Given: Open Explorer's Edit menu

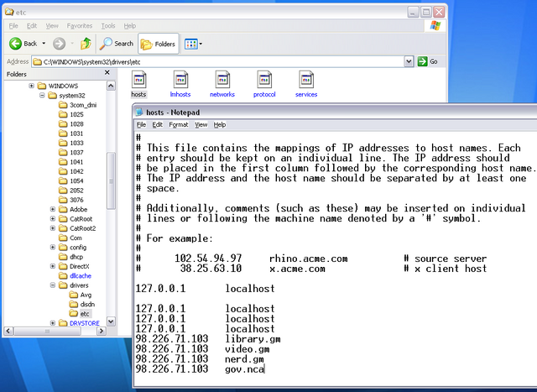Looking at the screenshot, I should click(x=32, y=26).
